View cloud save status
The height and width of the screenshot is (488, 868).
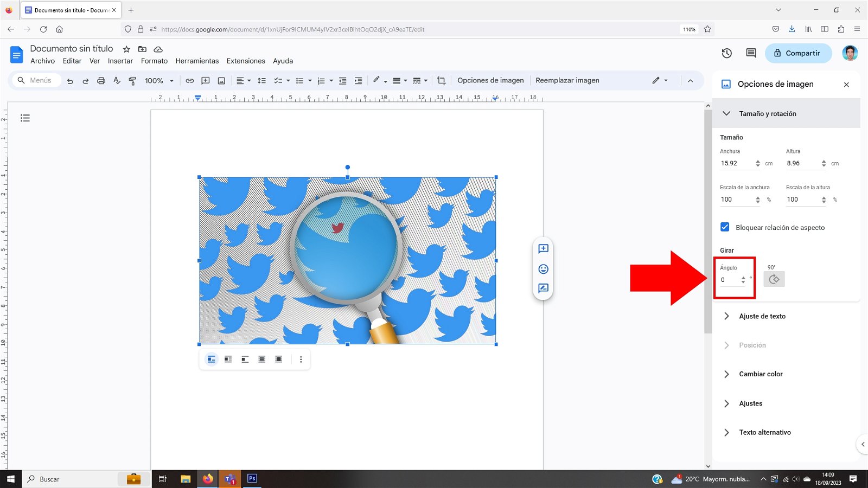[x=158, y=49]
